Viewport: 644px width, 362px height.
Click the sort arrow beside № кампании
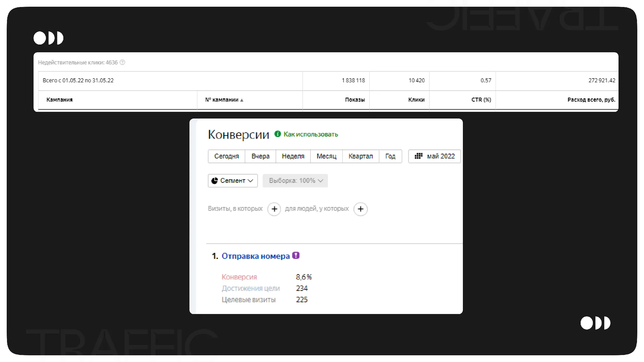[x=242, y=100]
